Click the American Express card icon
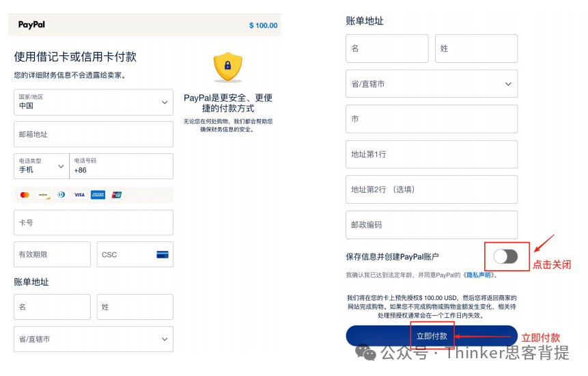 98,195
